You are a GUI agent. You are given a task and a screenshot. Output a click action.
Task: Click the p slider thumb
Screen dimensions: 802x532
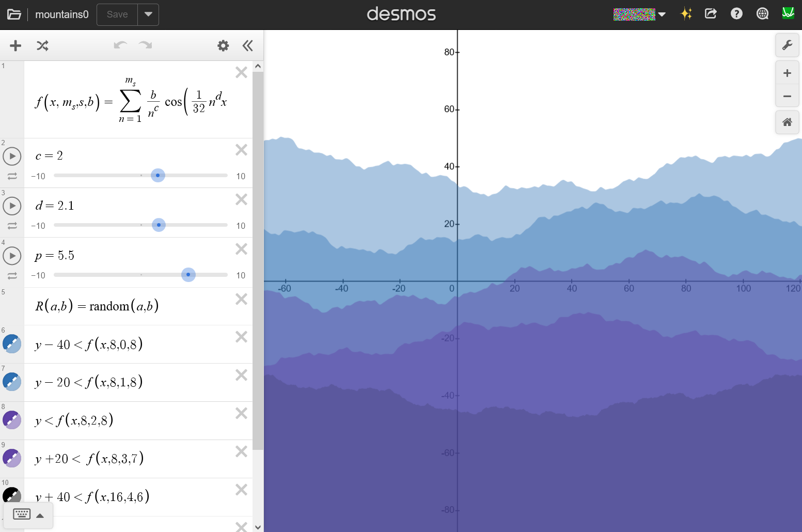(x=188, y=275)
